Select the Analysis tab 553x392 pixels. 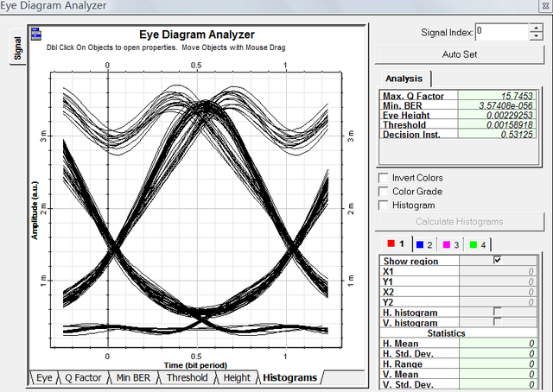pyautogui.click(x=404, y=79)
